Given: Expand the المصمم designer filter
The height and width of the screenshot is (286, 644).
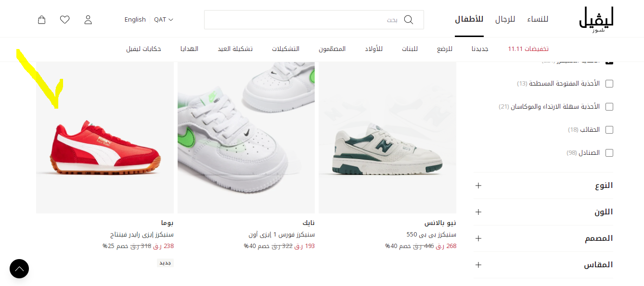Looking at the screenshot, I should [543, 238].
